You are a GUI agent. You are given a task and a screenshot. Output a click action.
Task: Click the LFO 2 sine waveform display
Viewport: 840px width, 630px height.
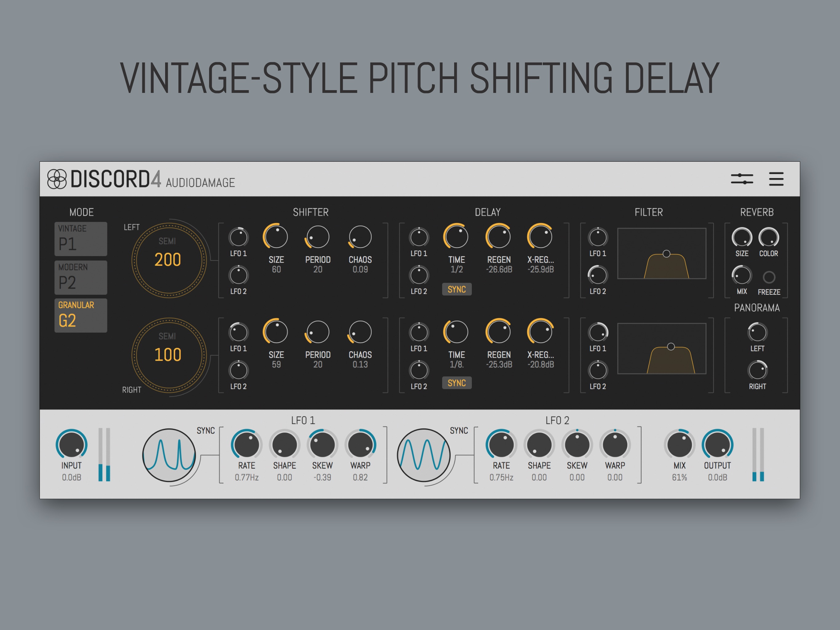tap(423, 455)
